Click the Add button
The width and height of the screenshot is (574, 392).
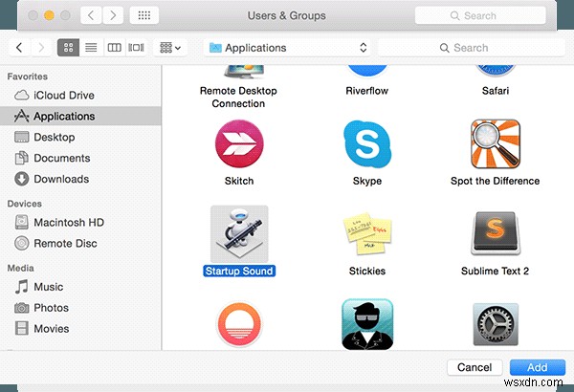pos(538,367)
